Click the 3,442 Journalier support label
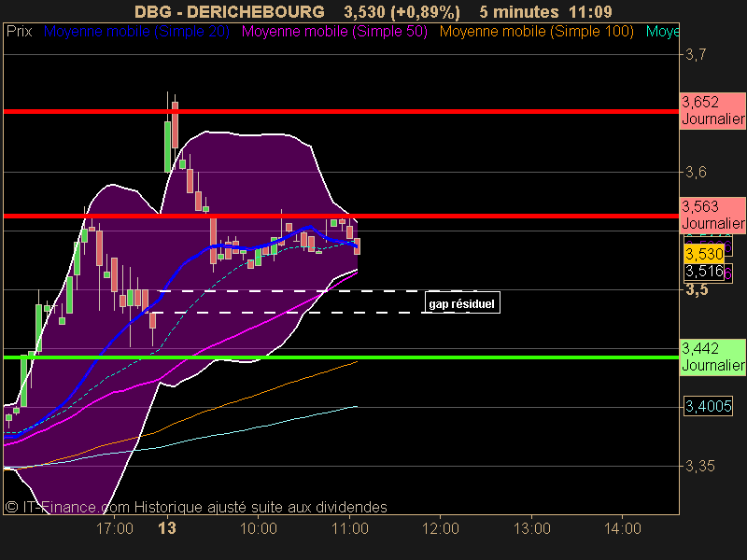Image resolution: width=747 pixels, height=560 pixels. (712, 357)
